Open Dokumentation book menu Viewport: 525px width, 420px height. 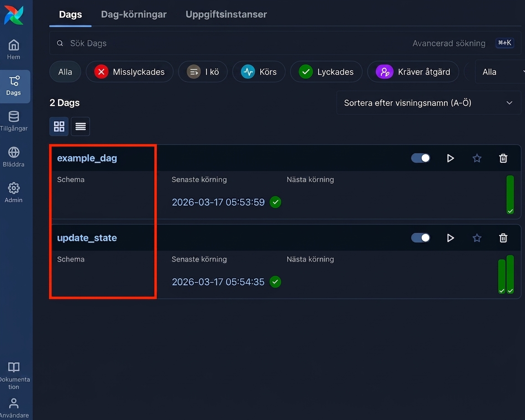pos(14,375)
